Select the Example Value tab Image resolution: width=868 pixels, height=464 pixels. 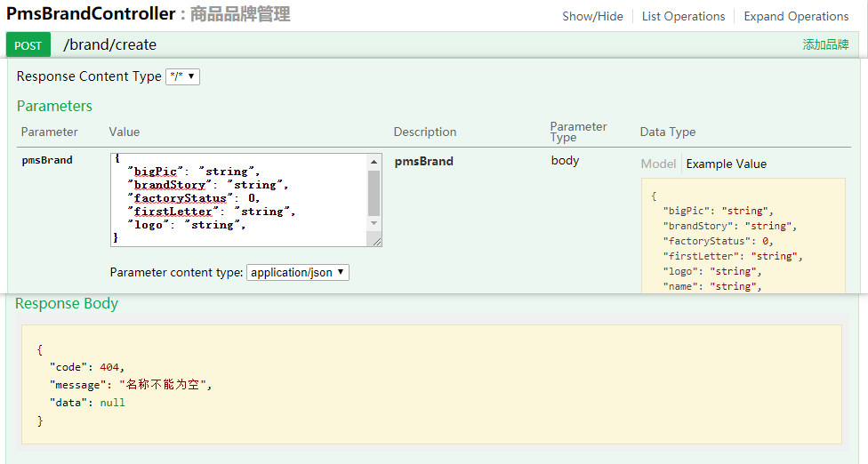[726, 164]
